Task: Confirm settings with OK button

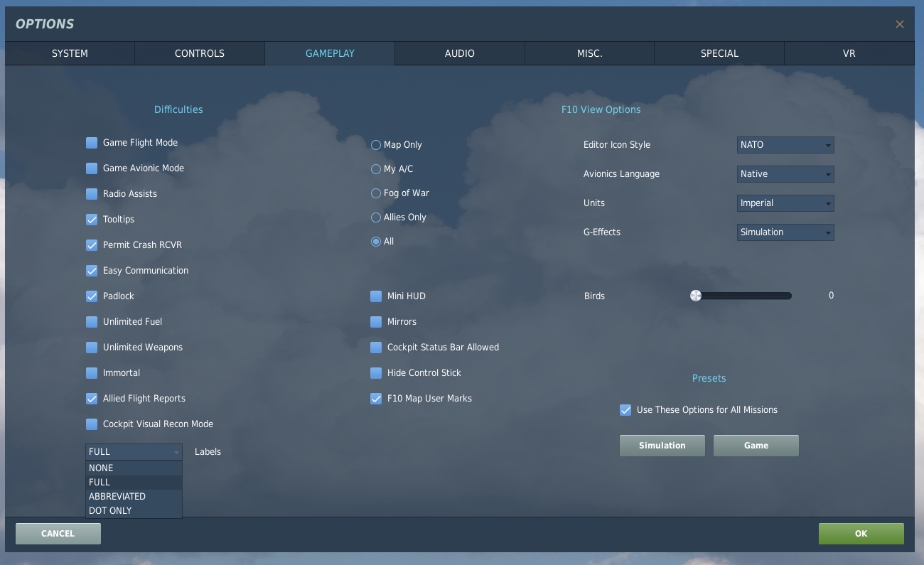Action: point(861,534)
